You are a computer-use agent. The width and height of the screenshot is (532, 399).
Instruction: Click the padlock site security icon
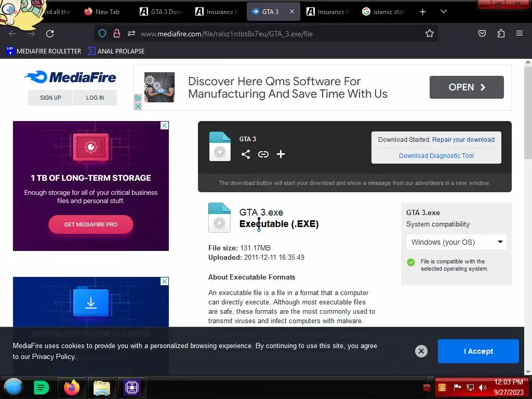pyautogui.click(x=117, y=33)
